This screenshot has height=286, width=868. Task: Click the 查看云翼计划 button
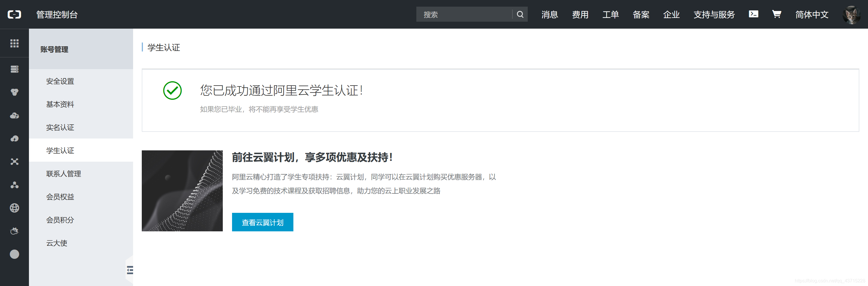[x=262, y=222]
